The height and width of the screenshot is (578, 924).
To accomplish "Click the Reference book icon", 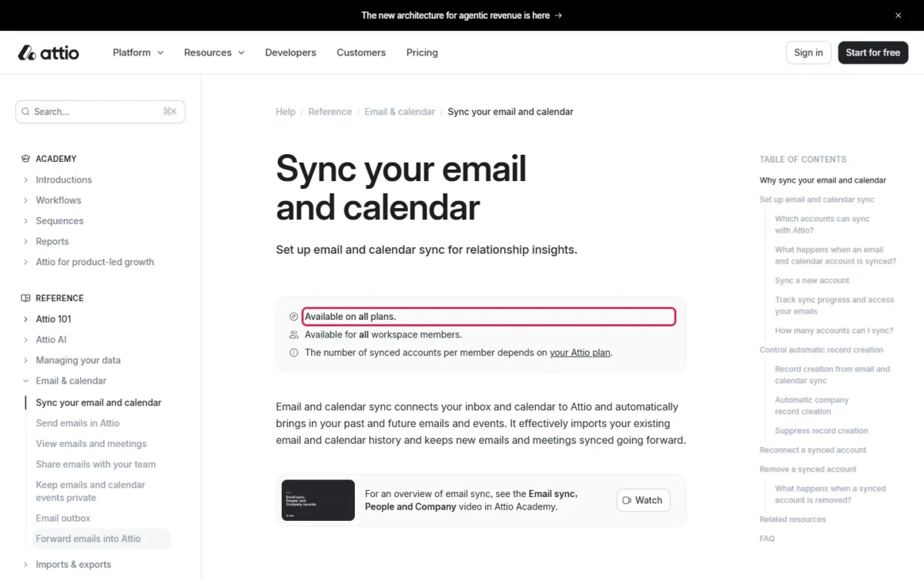I will tap(25, 298).
